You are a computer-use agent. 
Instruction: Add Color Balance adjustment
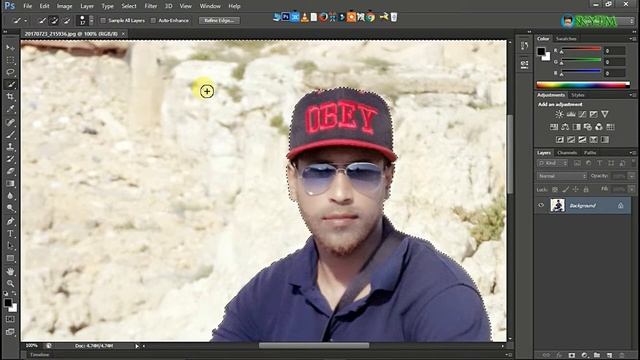pyautogui.click(x=565, y=127)
